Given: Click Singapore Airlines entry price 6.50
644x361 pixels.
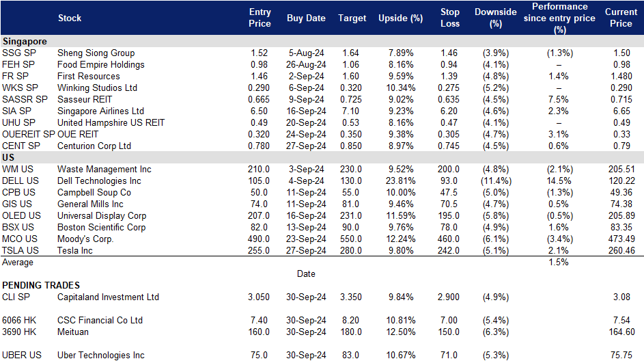Looking at the screenshot, I should pyautogui.click(x=259, y=111).
